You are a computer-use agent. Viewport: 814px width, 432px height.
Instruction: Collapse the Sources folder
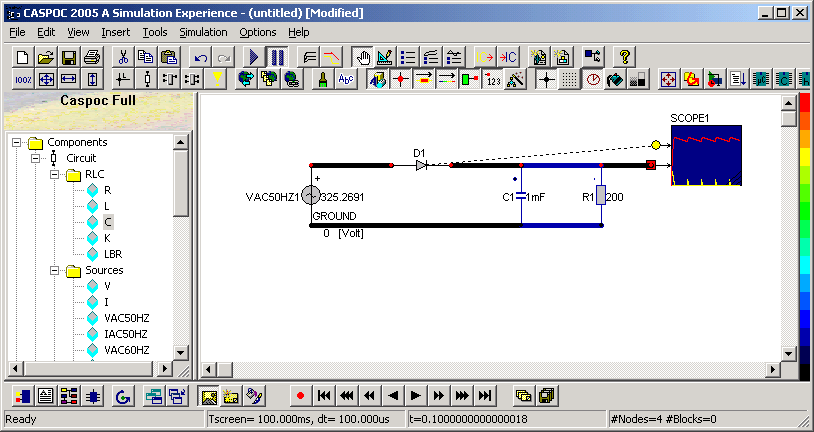point(55,271)
